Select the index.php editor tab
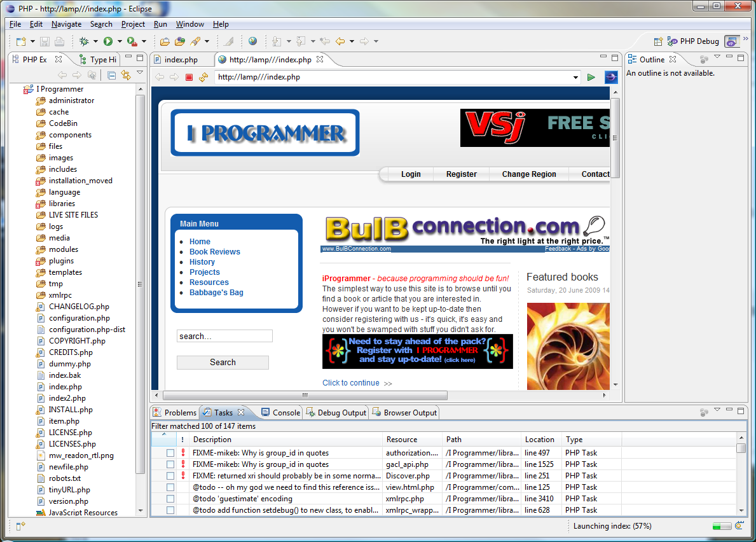Screen dimensions: 756x542 point(181,59)
